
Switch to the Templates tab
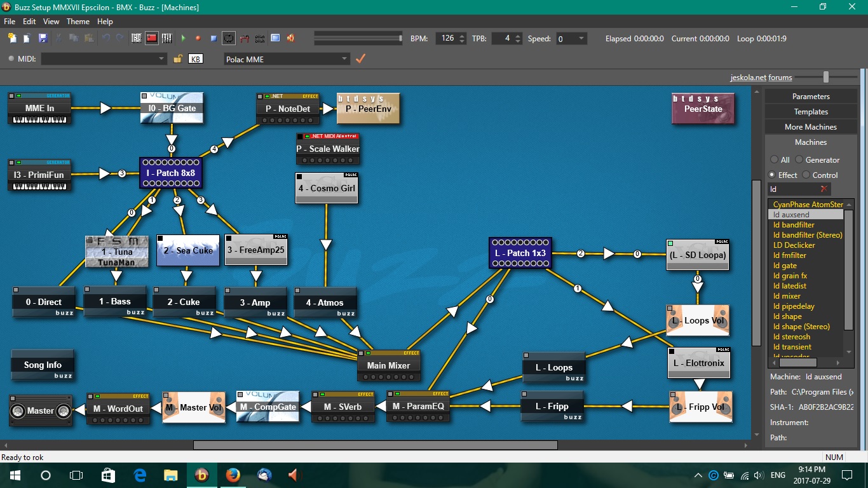coord(810,112)
